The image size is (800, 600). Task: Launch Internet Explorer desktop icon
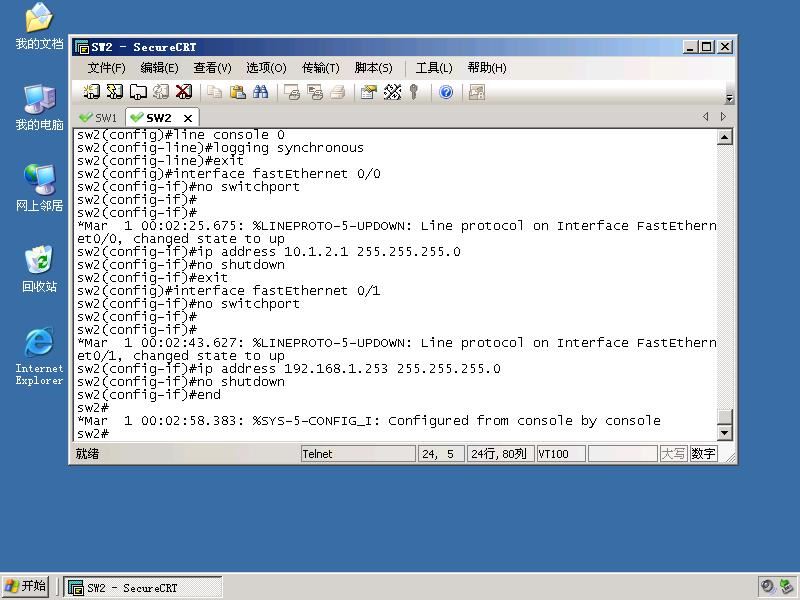click(39, 357)
